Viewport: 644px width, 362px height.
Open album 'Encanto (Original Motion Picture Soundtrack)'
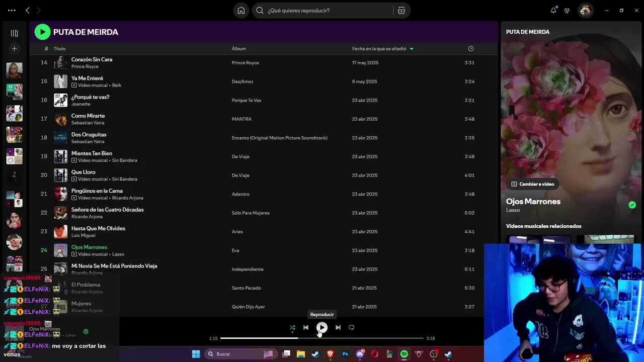(x=279, y=138)
